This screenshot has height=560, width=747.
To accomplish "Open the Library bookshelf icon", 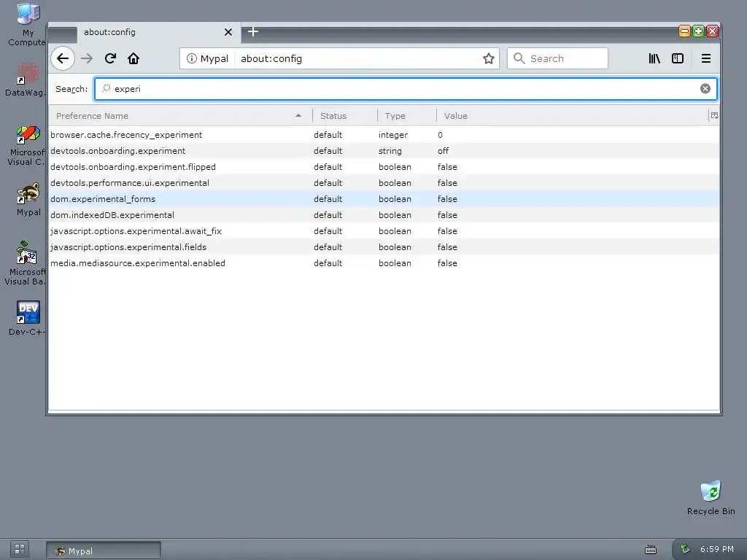I will [654, 58].
